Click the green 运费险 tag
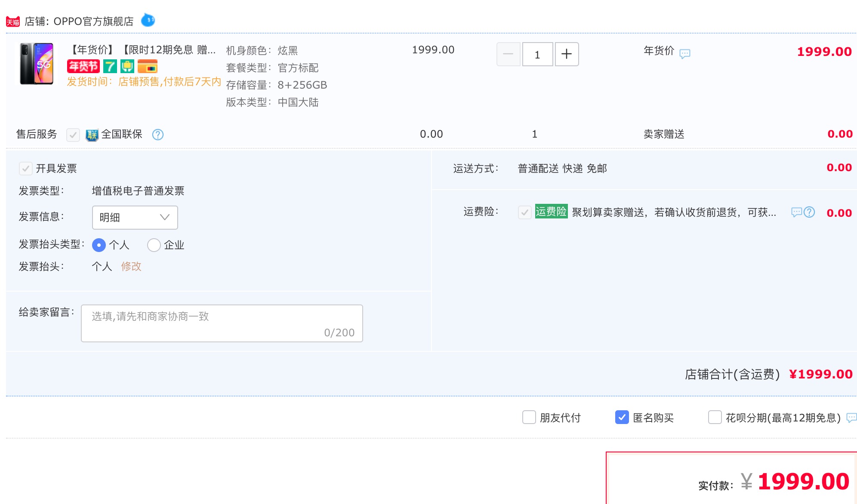The height and width of the screenshot is (504, 857). (551, 212)
